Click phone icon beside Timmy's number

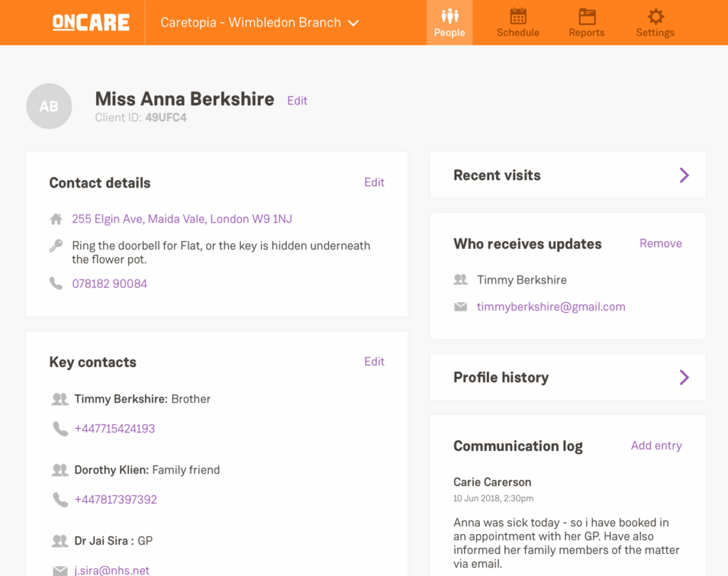point(60,429)
